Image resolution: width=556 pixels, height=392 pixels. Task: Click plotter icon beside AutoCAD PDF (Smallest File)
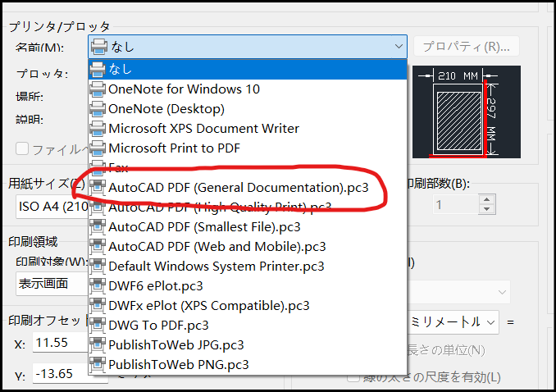98,227
